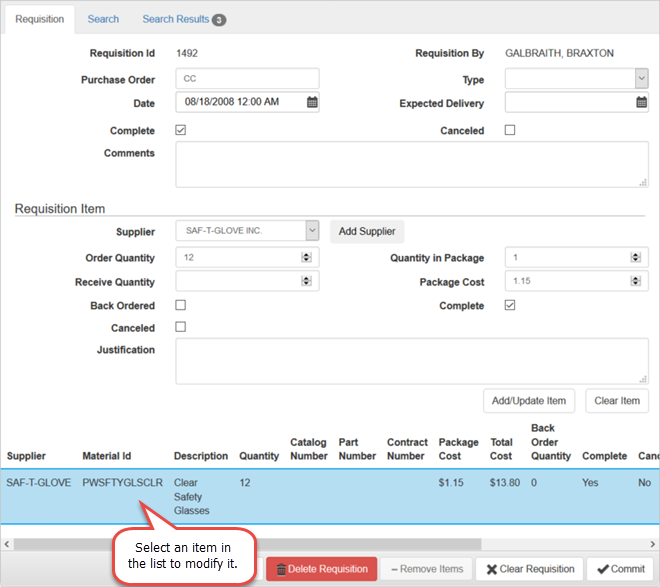Click the Purchase Order input field
The image size is (660, 587).
(x=247, y=79)
